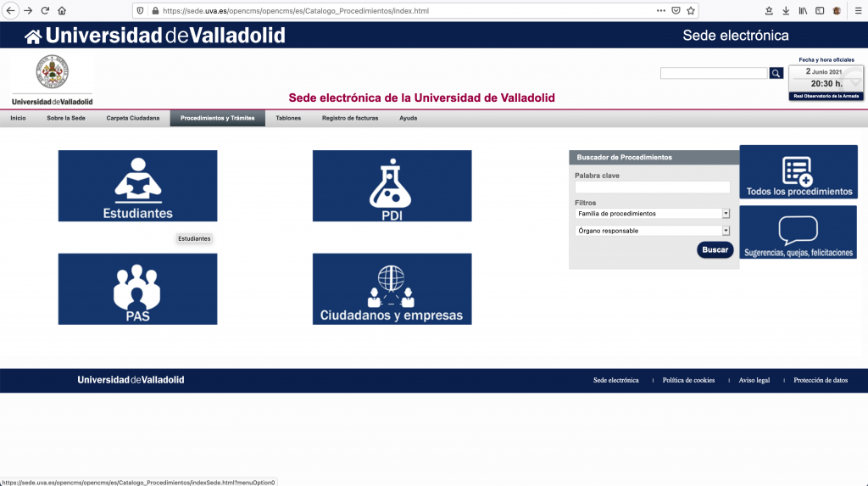868x486 pixels.
Task: Open the PAS people tile
Action: (138, 288)
